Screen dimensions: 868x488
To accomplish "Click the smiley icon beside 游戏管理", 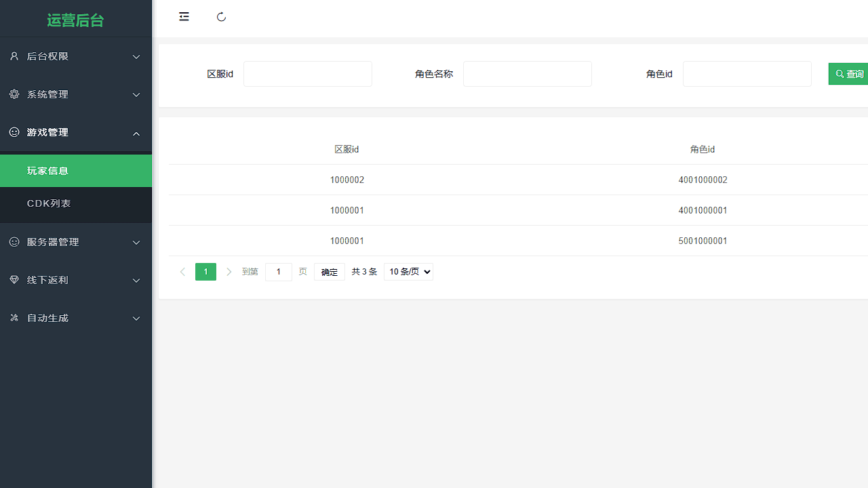I will (x=14, y=132).
